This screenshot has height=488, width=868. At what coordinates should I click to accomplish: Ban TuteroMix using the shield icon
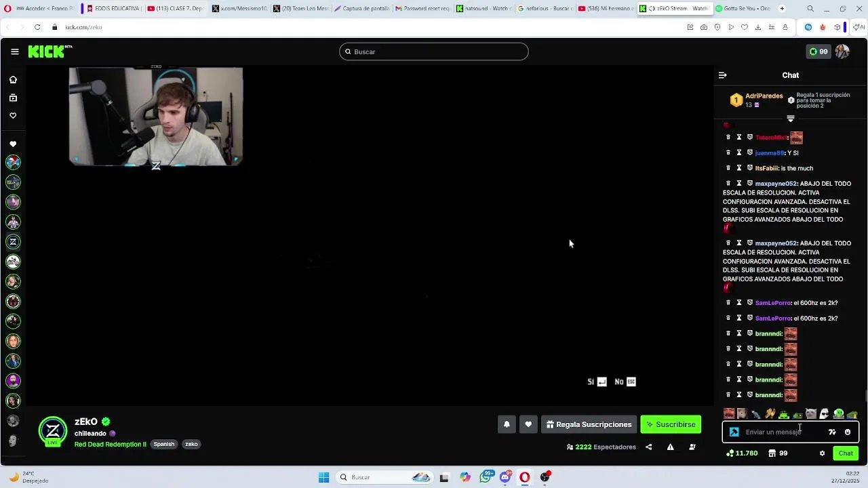(x=750, y=138)
